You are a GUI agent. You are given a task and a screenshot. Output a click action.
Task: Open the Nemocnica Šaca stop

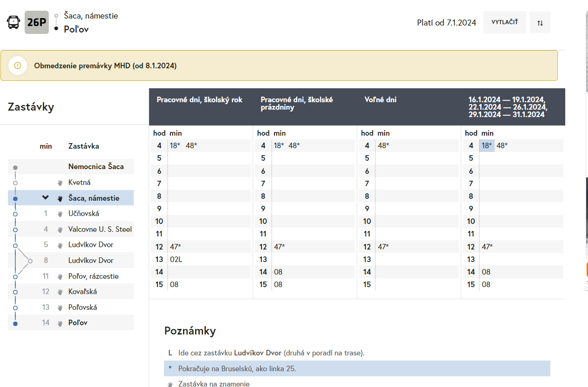coord(96,166)
